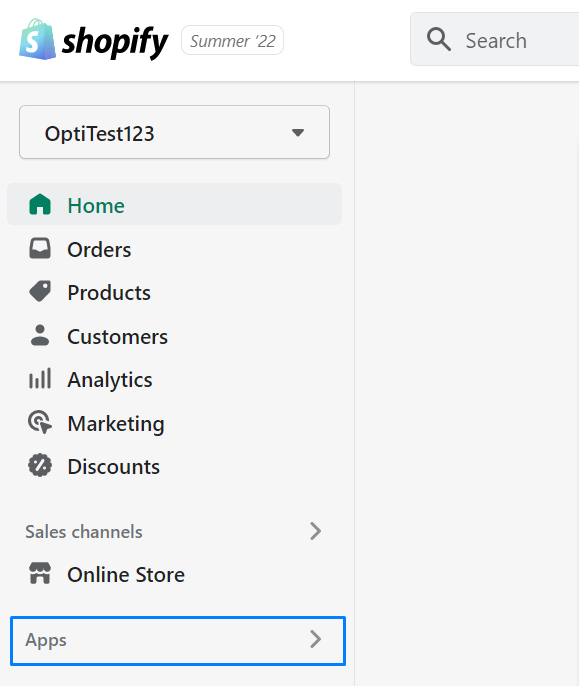Click the Analytics bar chart icon
This screenshot has width=579, height=686.
(x=40, y=378)
